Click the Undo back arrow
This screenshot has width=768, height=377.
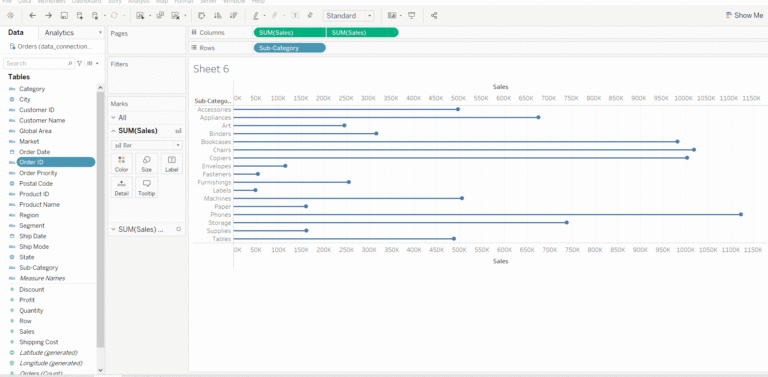pyautogui.click(x=33, y=16)
